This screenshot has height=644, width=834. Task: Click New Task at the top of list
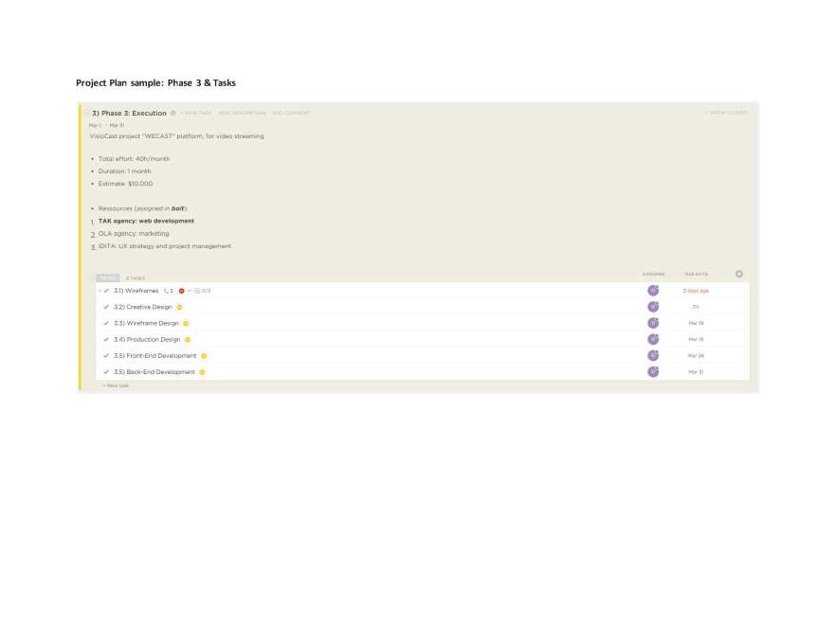click(x=197, y=113)
